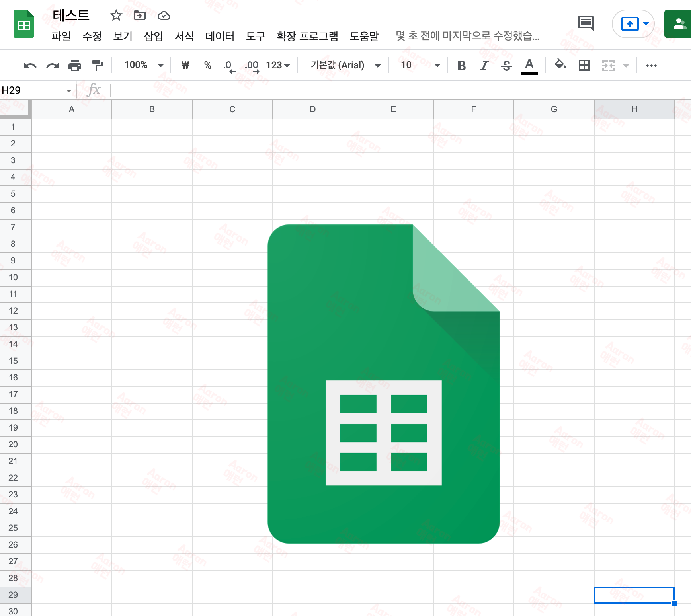Click the 테스트 document title
The width and height of the screenshot is (691, 616).
(x=71, y=16)
